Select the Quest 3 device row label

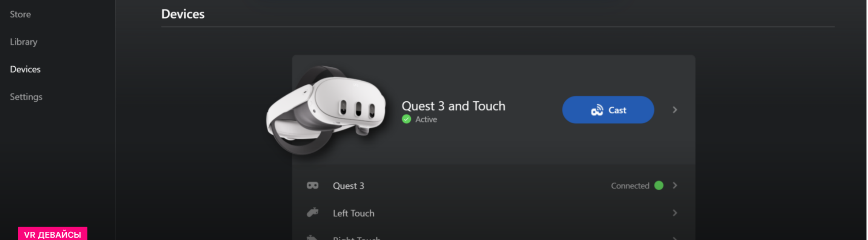[x=349, y=186]
